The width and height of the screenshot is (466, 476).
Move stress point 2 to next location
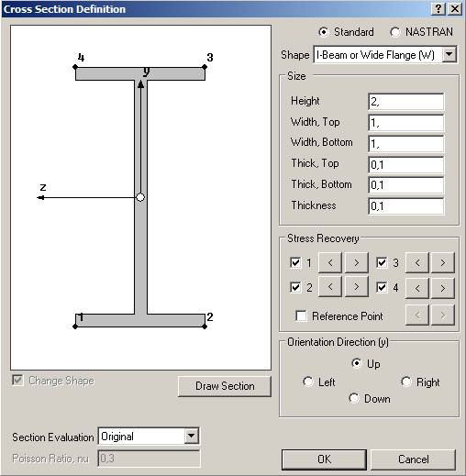(x=357, y=287)
